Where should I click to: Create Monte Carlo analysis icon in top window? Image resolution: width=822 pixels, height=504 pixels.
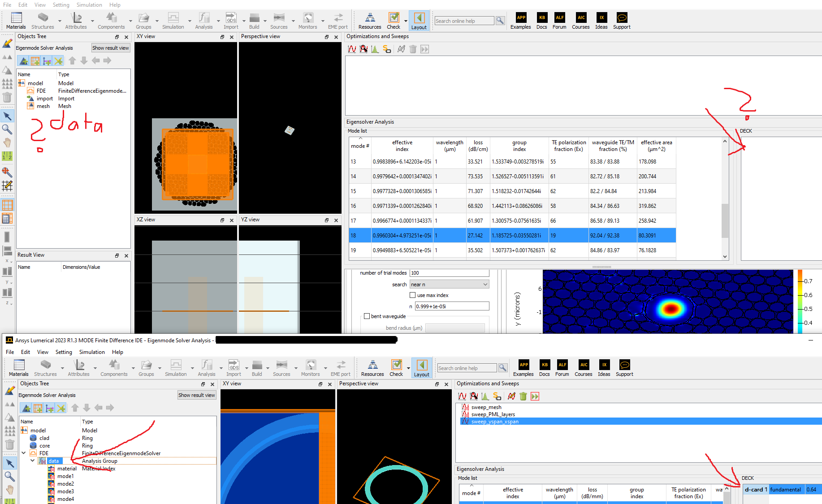click(375, 49)
